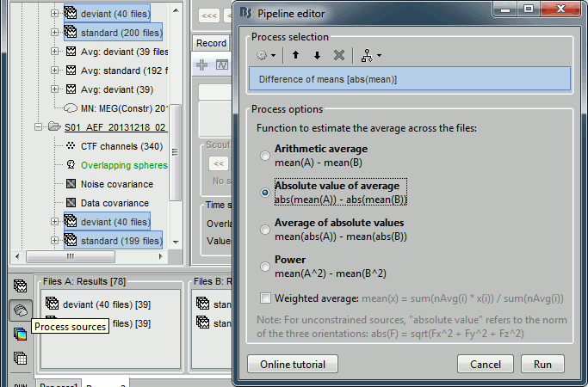Viewport: 588px width, 387px height.
Task: Enable the Weighted average checkbox
Action: tap(265, 299)
